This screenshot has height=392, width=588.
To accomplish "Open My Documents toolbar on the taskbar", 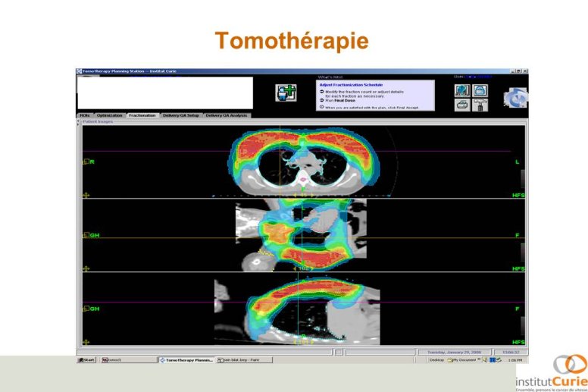I will coord(462,359).
